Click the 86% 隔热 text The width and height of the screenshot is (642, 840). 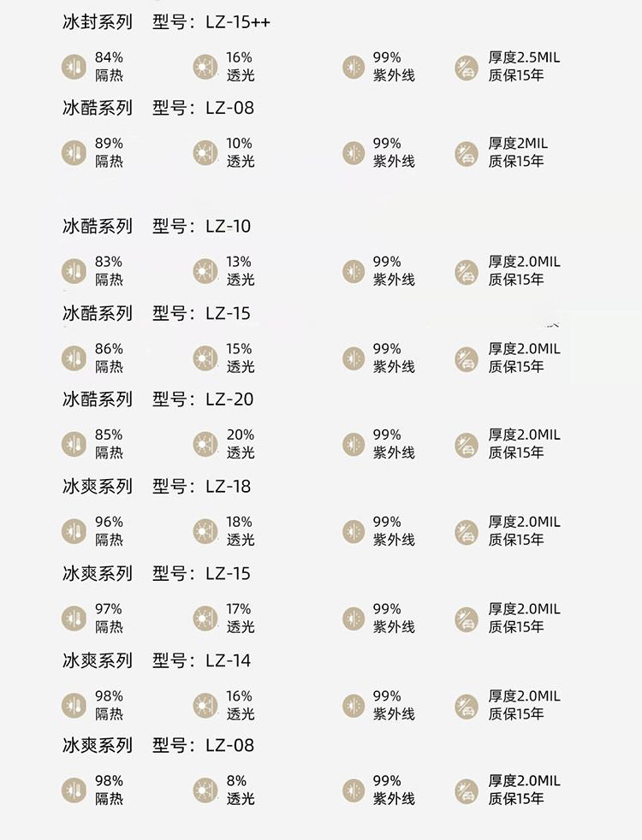(110, 358)
